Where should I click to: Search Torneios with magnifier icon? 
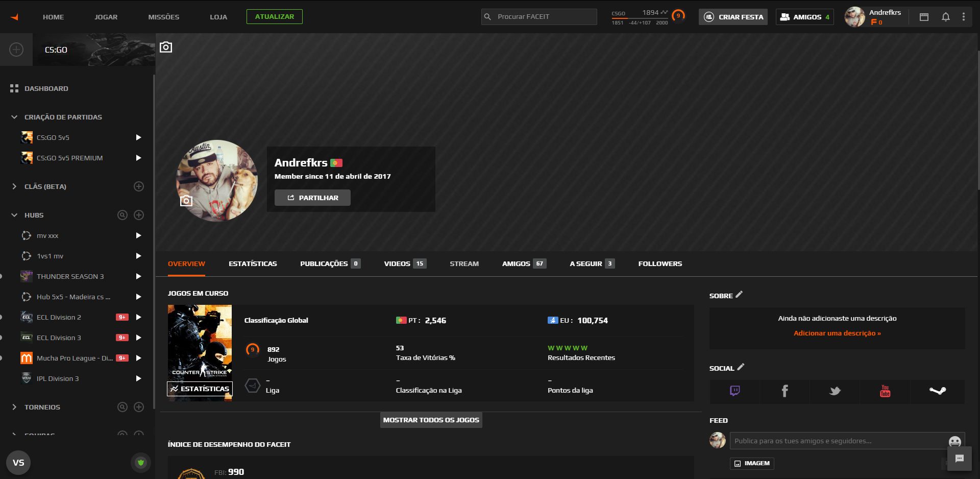click(x=122, y=407)
